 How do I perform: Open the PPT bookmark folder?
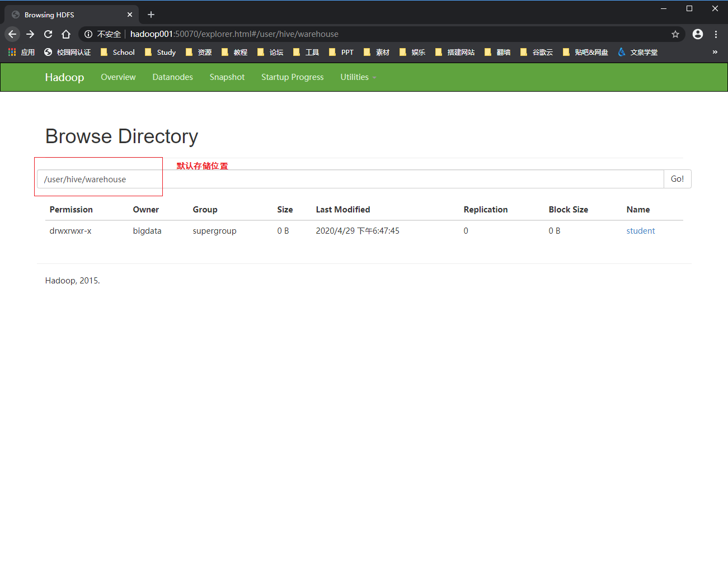point(341,52)
